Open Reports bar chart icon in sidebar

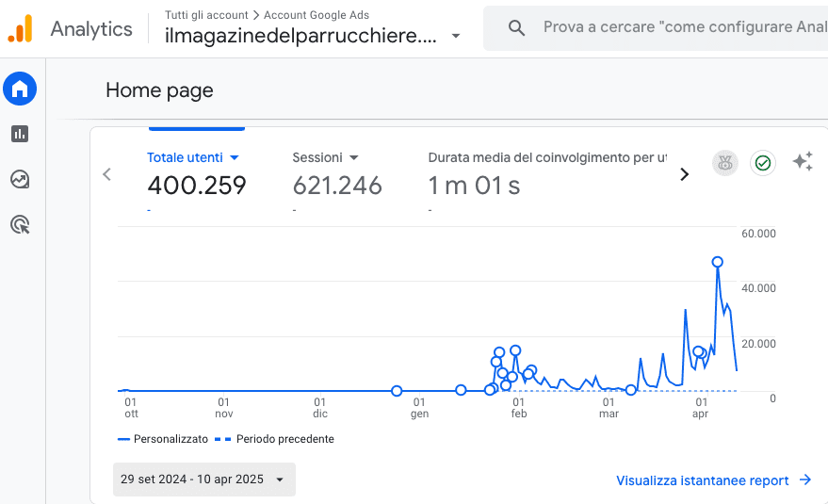(20, 134)
